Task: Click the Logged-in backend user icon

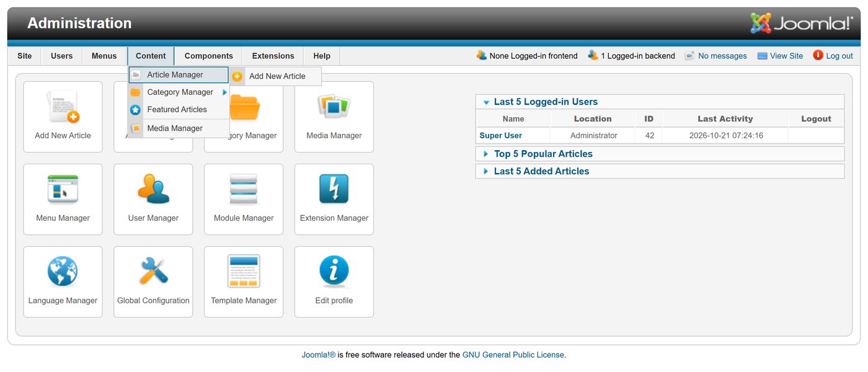Action: 593,55
